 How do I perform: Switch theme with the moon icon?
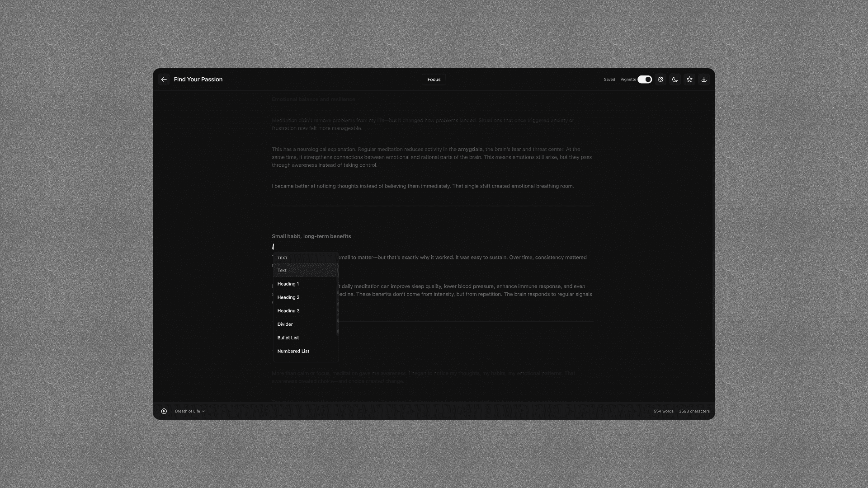pos(675,80)
